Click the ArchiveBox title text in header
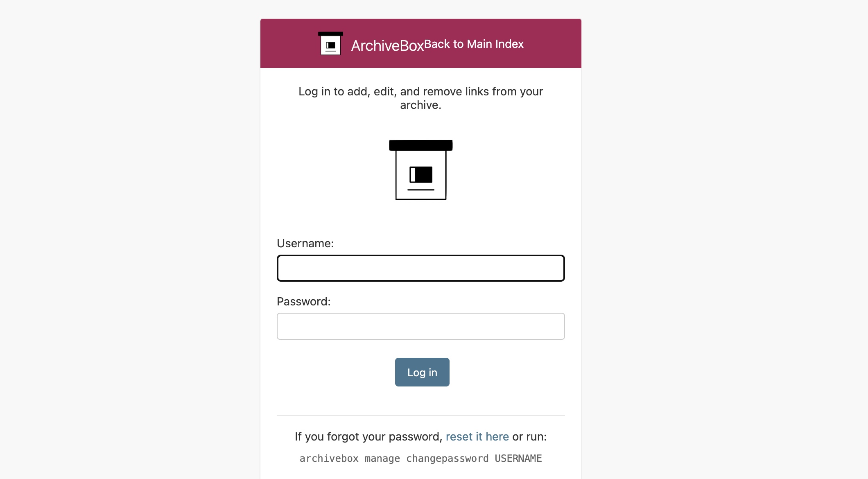Image resolution: width=868 pixels, height=479 pixels. click(387, 45)
